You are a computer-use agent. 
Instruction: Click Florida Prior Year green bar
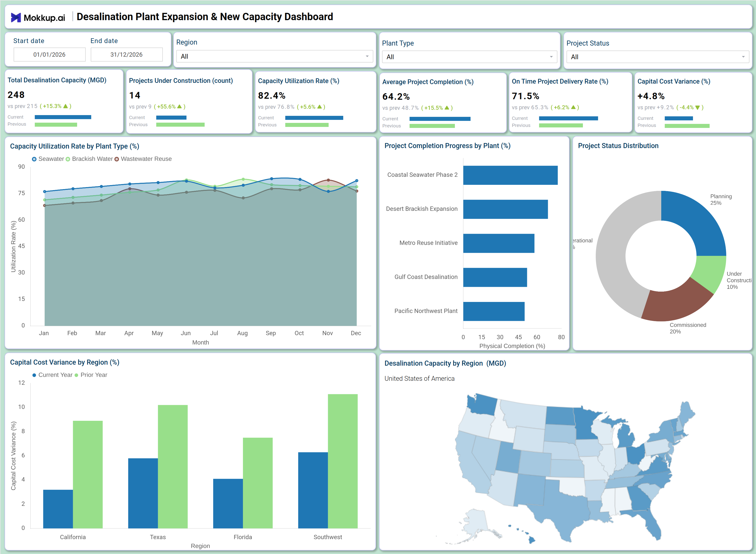[x=258, y=483]
